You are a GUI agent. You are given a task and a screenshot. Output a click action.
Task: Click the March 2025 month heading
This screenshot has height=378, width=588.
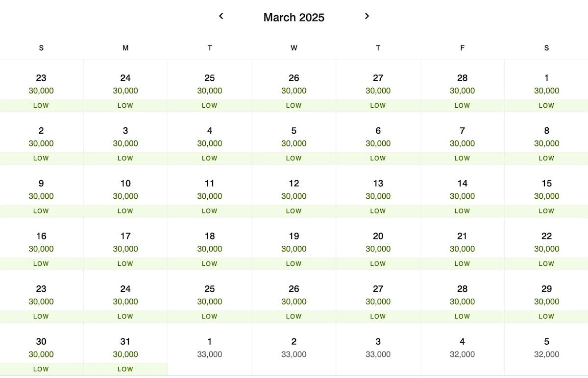coord(294,17)
